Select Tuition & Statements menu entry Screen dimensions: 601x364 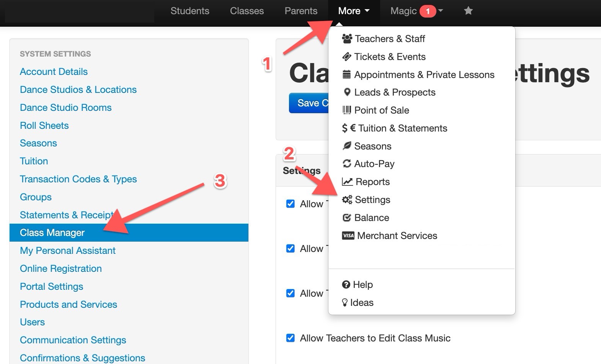[x=400, y=128]
